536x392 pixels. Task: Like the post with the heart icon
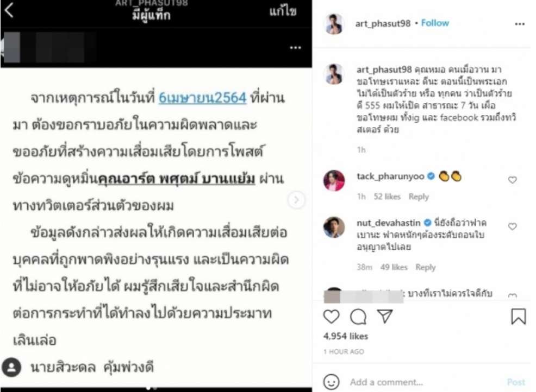point(331,317)
